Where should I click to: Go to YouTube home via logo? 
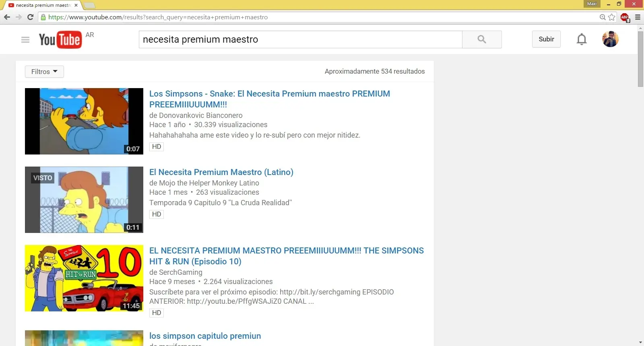coord(60,39)
